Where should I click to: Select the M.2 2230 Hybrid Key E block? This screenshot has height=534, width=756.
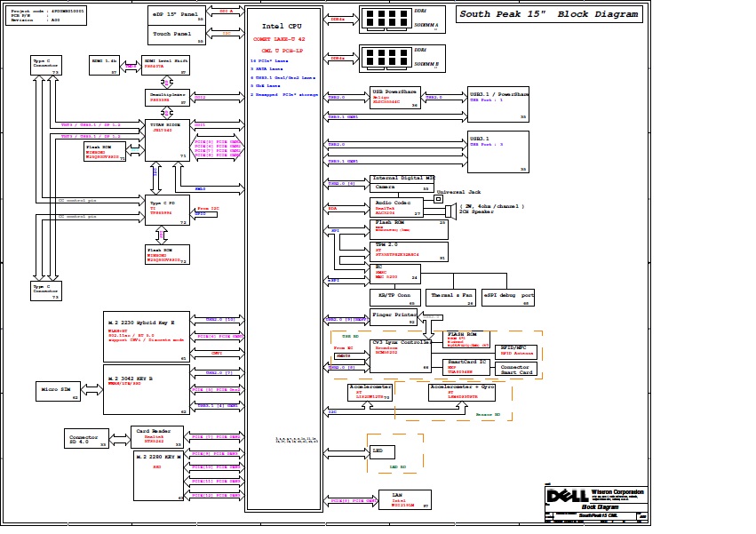pos(147,337)
